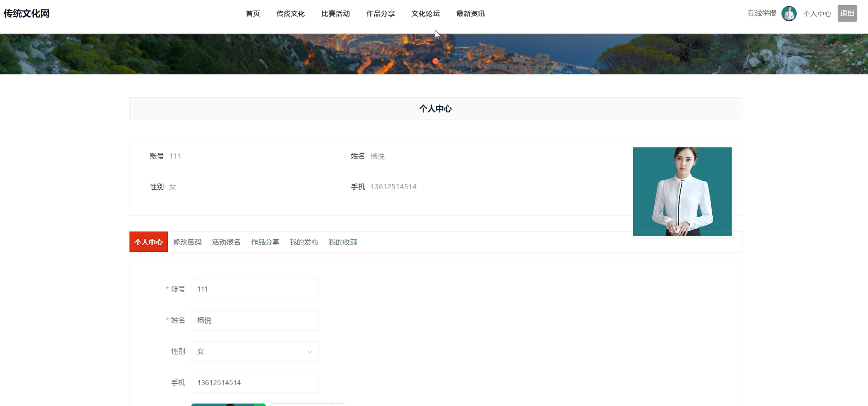Open the 作品分享 navigation menu item
The image size is (868, 406).
pos(381,13)
